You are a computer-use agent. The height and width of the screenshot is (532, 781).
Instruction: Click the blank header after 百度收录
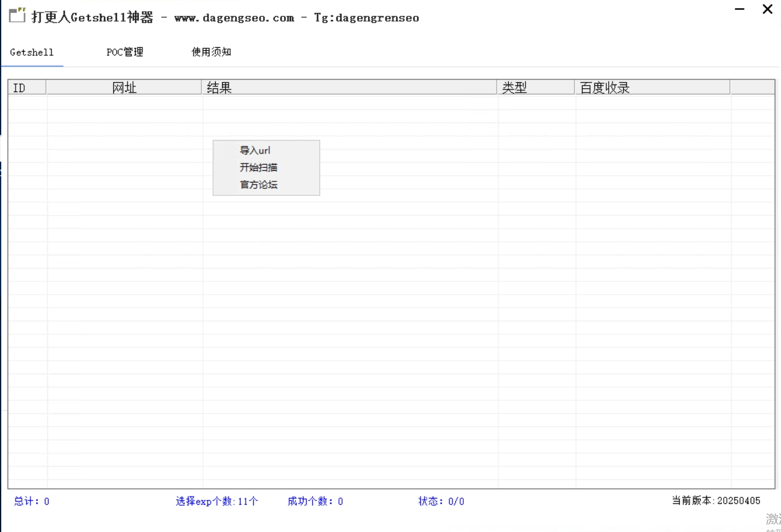coord(752,88)
